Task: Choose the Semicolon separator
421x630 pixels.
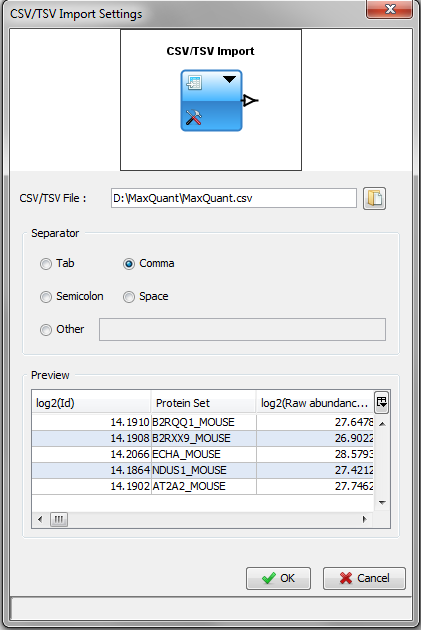Action: (46, 297)
